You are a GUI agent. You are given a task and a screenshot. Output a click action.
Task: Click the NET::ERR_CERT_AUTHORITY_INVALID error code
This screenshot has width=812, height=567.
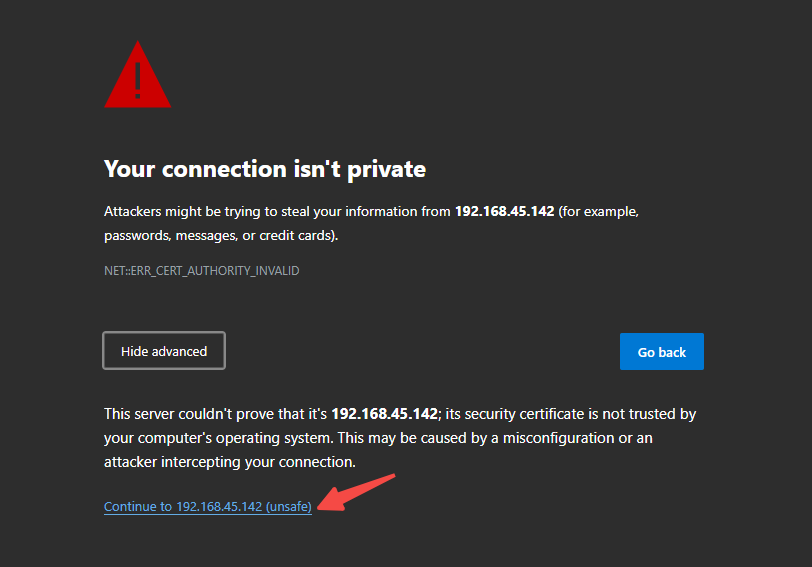[201, 271]
